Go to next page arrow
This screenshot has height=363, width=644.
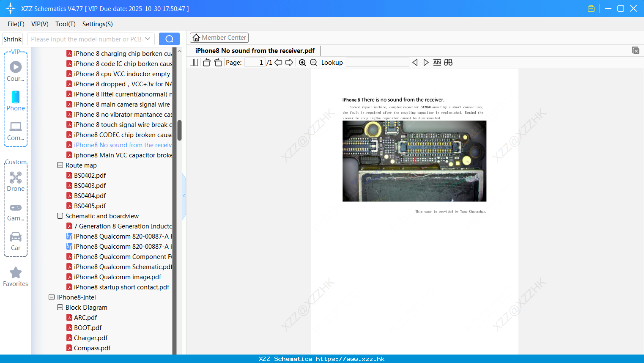click(x=289, y=62)
